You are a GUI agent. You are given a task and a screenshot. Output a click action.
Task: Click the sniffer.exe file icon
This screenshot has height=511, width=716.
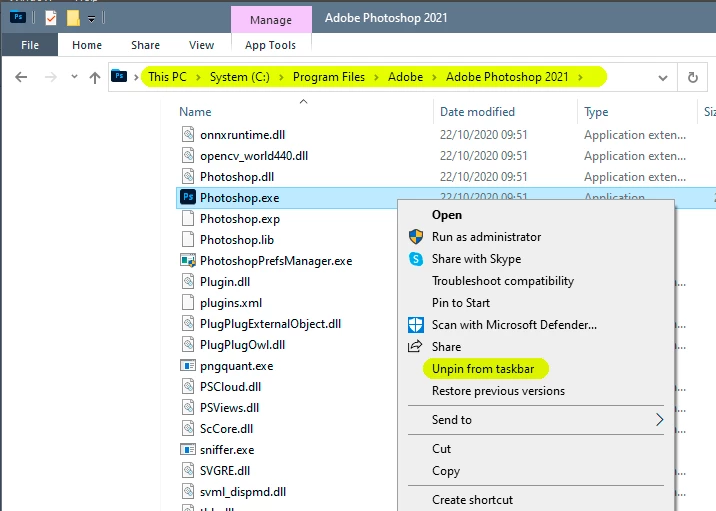point(188,449)
